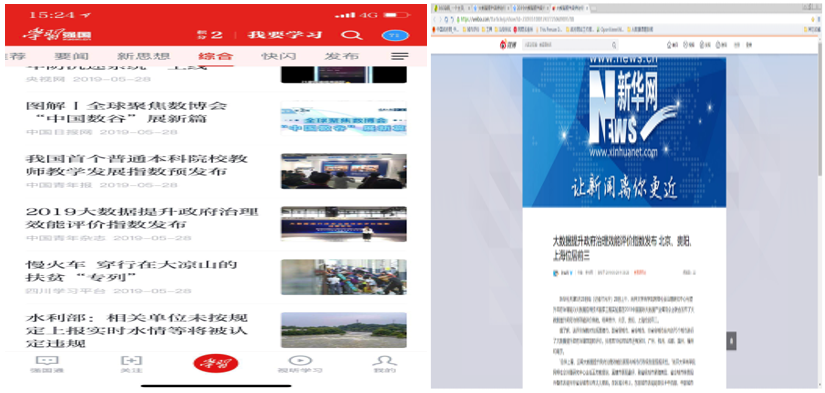Switch to the 要闻 channel tab

[x=72, y=56]
